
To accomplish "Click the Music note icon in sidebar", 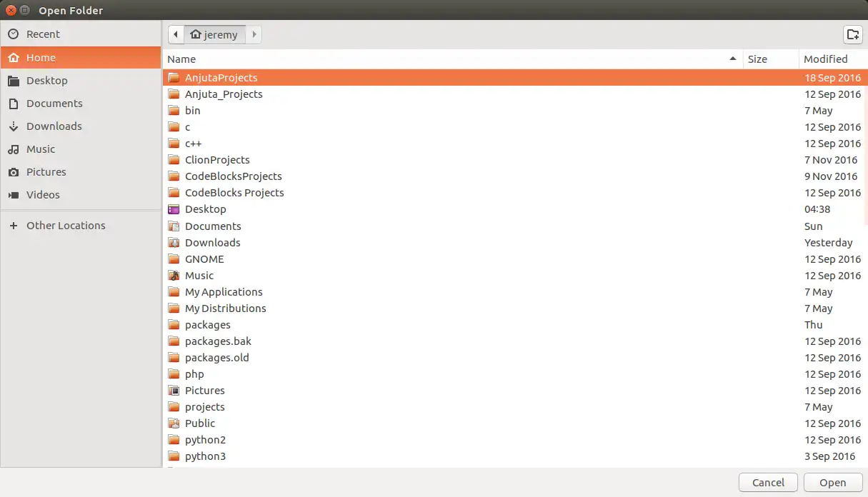I will point(14,149).
